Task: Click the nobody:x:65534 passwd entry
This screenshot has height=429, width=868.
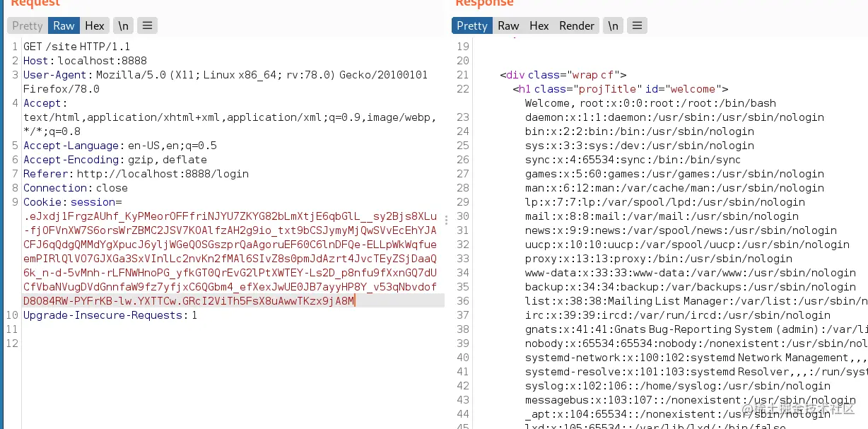Action: pos(696,343)
